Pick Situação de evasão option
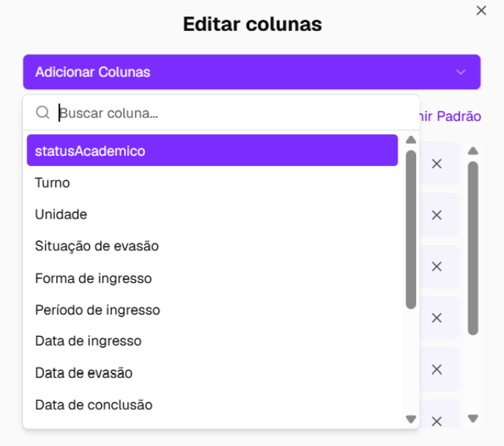 click(x=212, y=246)
